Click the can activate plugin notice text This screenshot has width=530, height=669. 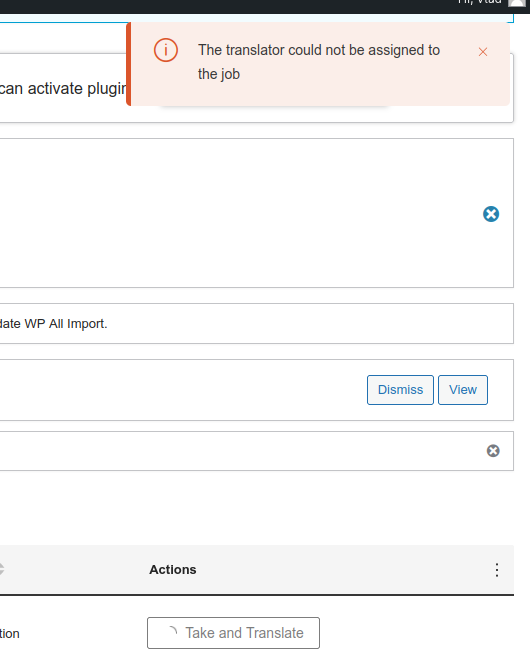63,89
